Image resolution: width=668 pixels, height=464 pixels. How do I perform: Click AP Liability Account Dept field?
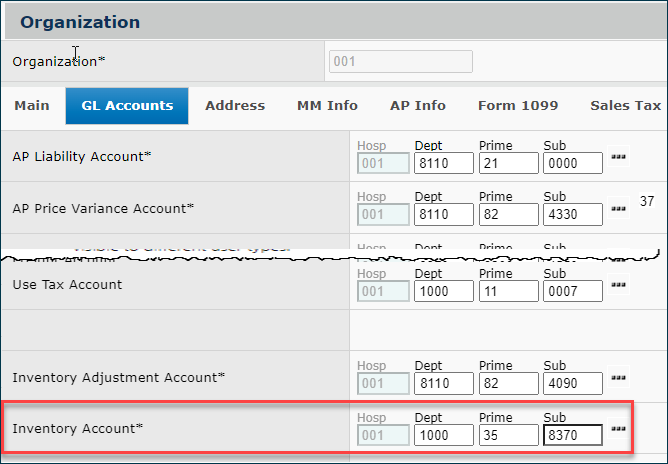tap(443, 163)
